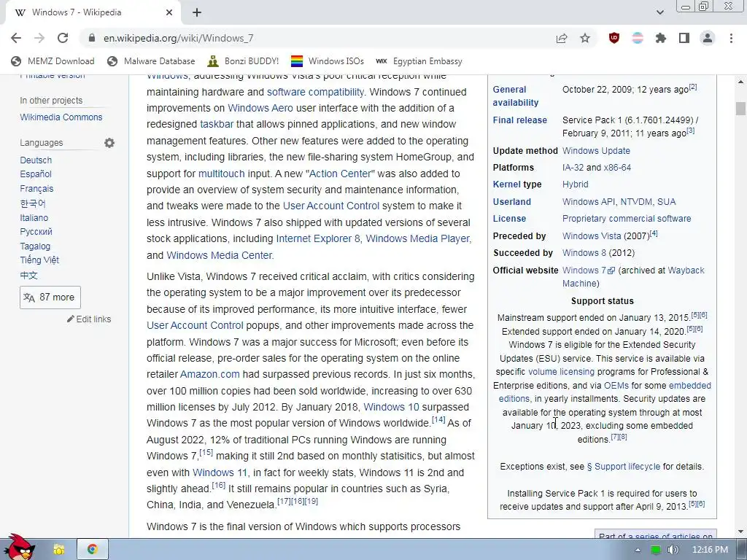
Task: Open Windows ISOs bookmark
Action: (328, 61)
